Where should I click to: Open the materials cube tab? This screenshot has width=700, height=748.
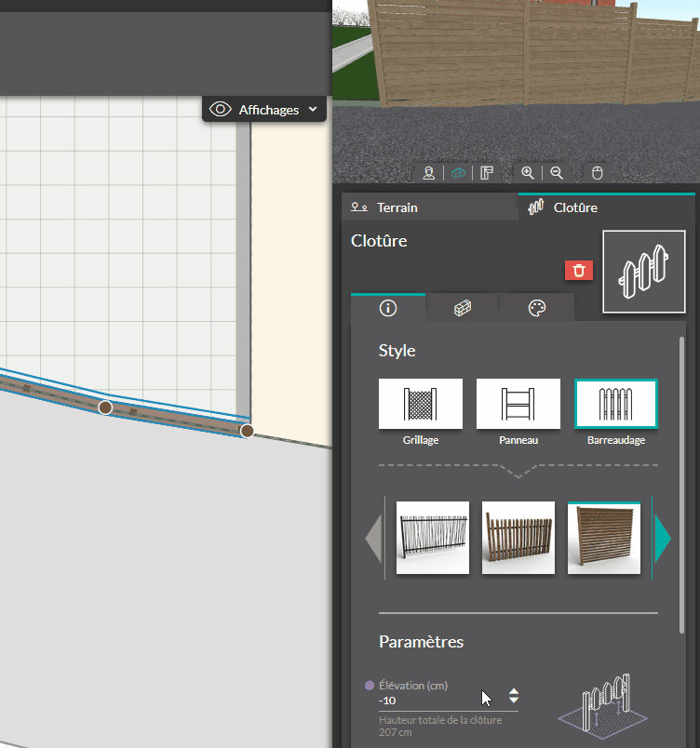click(x=463, y=308)
